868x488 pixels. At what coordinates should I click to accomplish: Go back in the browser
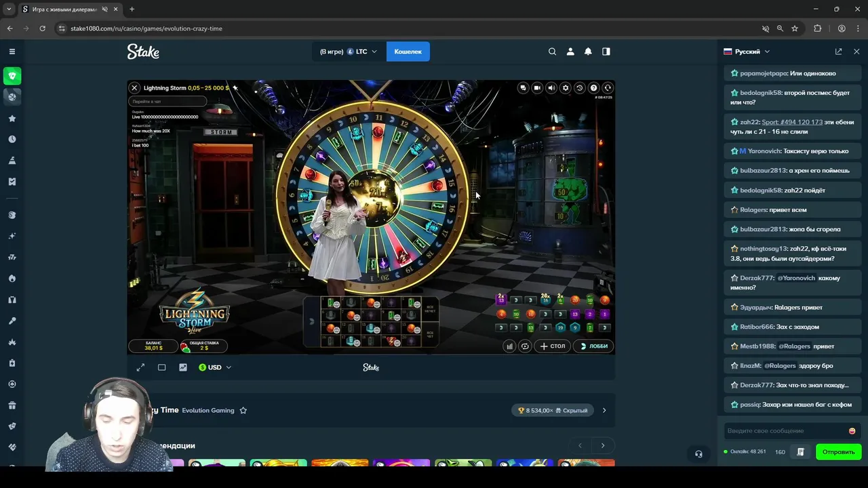tap(9, 28)
